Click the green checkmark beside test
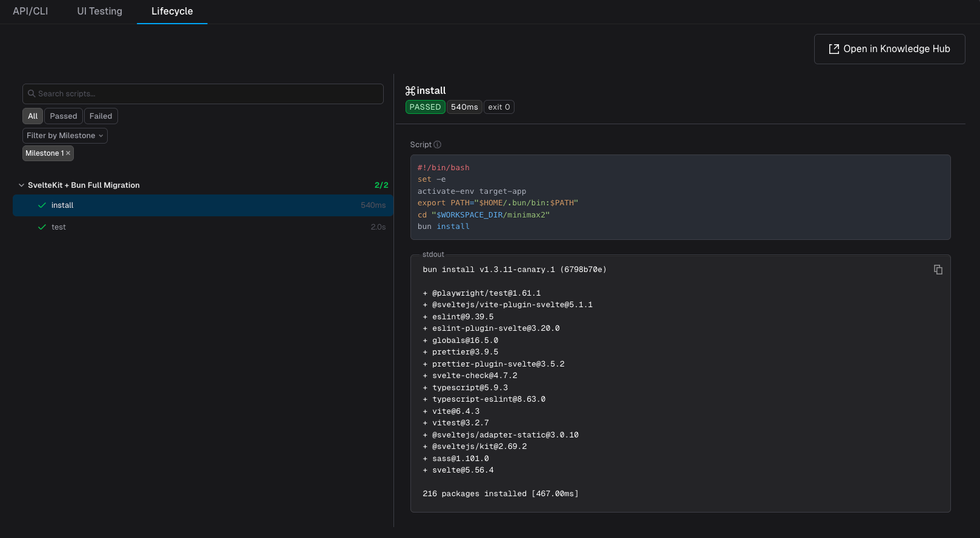The width and height of the screenshot is (980, 538). point(42,227)
